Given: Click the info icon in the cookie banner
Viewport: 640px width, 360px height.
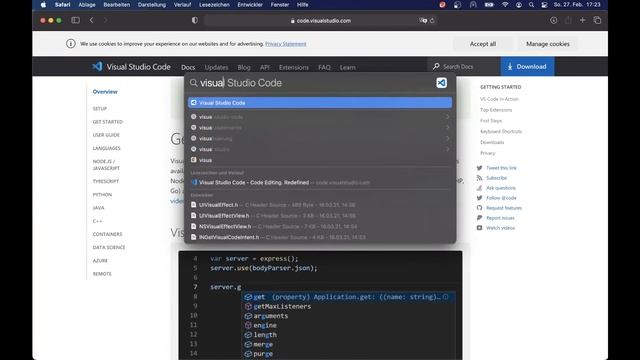Looking at the screenshot, I should (71, 44).
